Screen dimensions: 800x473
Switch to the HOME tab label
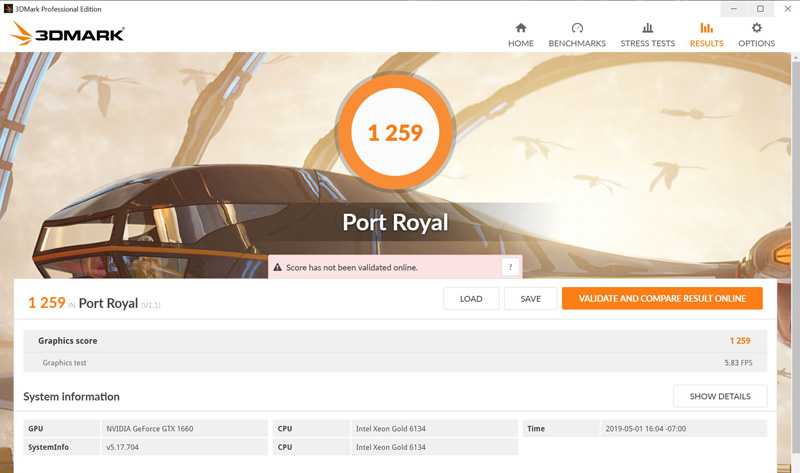click(x=520, y=44)
